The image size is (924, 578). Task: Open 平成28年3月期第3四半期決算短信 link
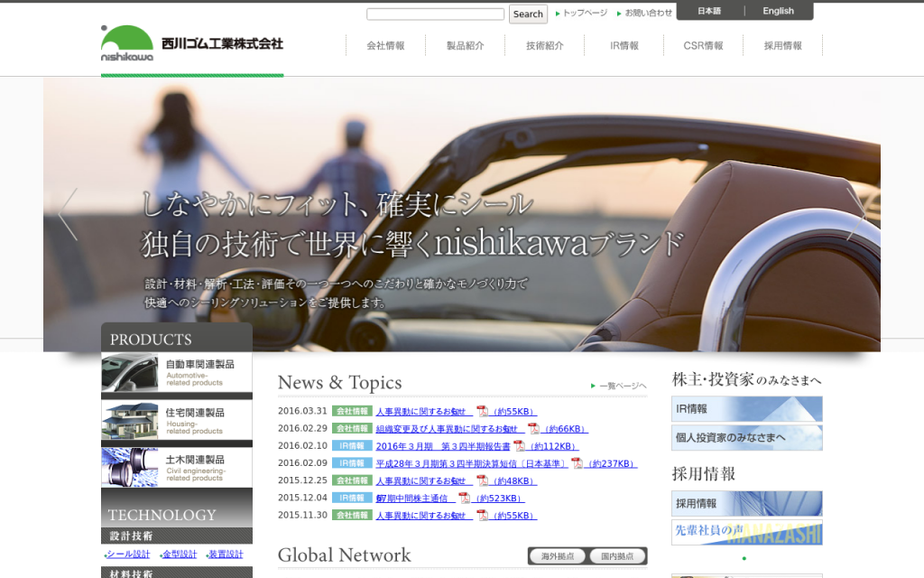click(471, 463)
